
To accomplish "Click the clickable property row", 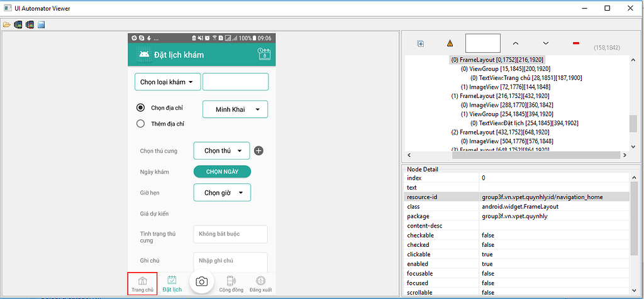I will coord(516,254).
